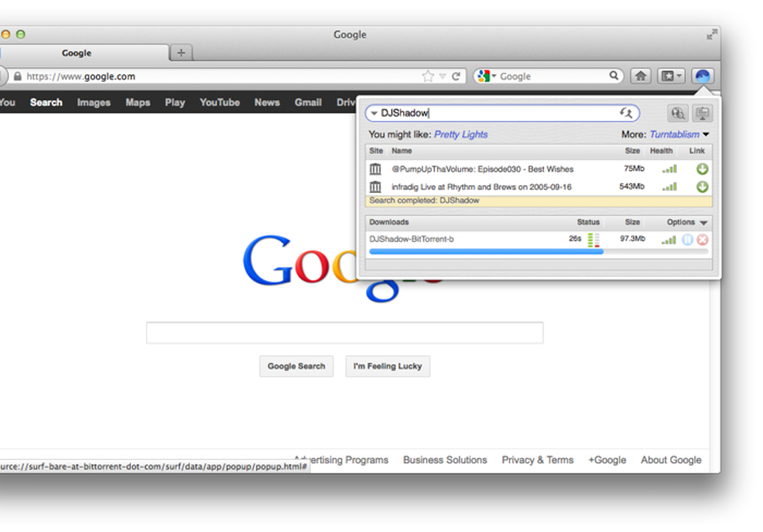This screenshot has width=763, height=532.
Task: Click the home toolbar button
Action: (x=641, y=76)
